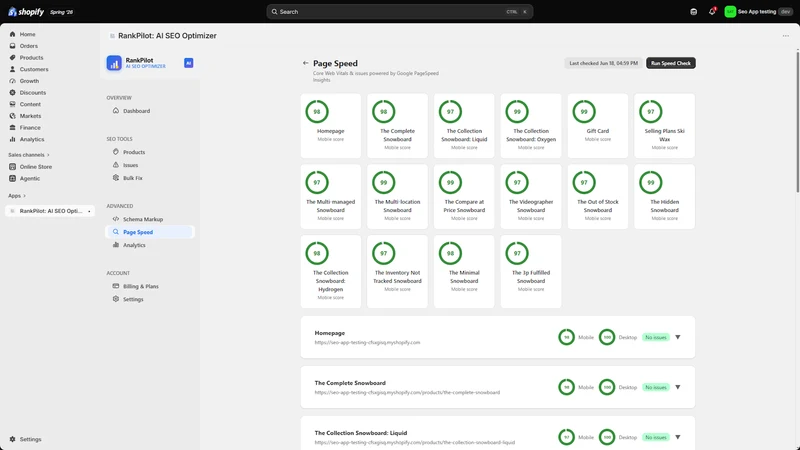Click the Settings gear at bottom left
The height and width of the screenshot is (450, 800).
point(12,439)
